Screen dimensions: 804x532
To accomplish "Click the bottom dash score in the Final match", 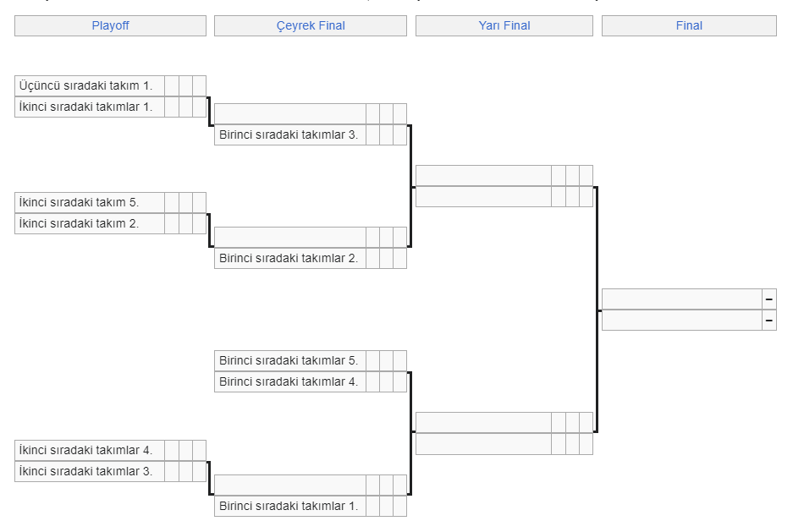I will point(769,320).
